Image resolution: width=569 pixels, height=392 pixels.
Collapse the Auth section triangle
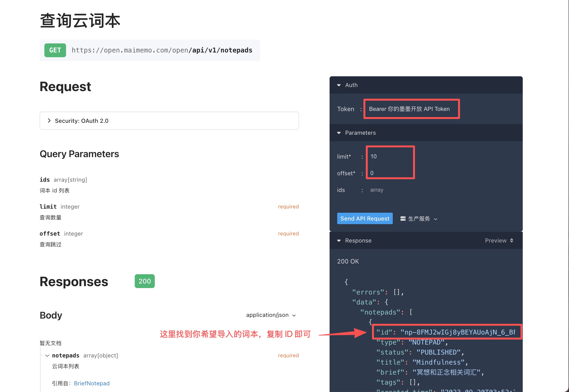coord(339,85)
